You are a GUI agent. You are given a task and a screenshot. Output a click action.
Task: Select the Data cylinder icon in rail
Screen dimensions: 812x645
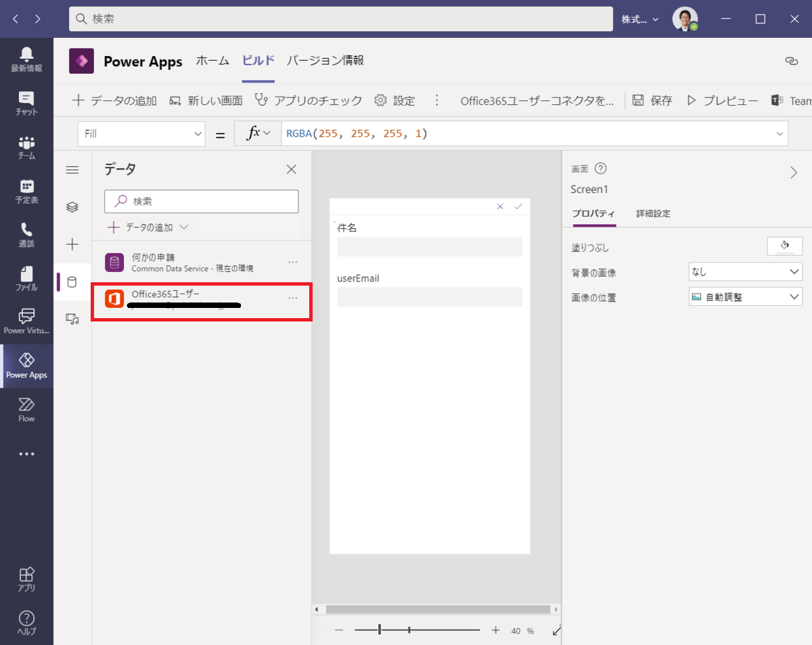(72, 282)
